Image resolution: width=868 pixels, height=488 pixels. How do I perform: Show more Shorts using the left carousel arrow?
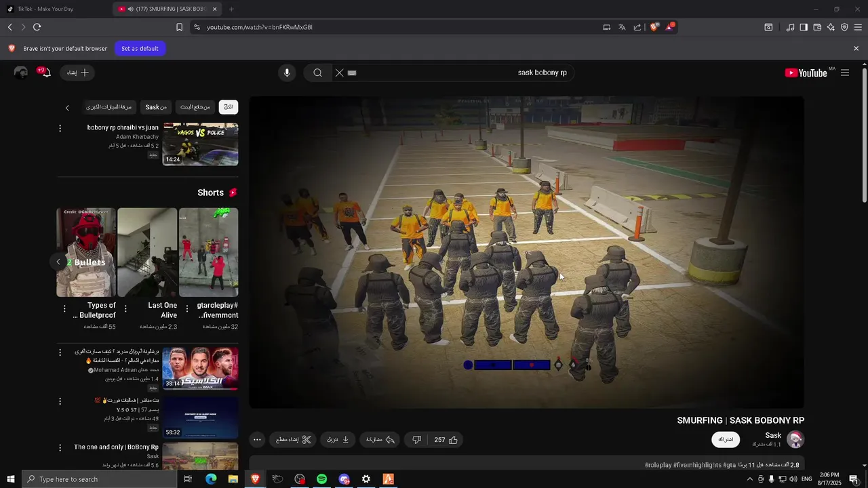click(x=58, y=262)
